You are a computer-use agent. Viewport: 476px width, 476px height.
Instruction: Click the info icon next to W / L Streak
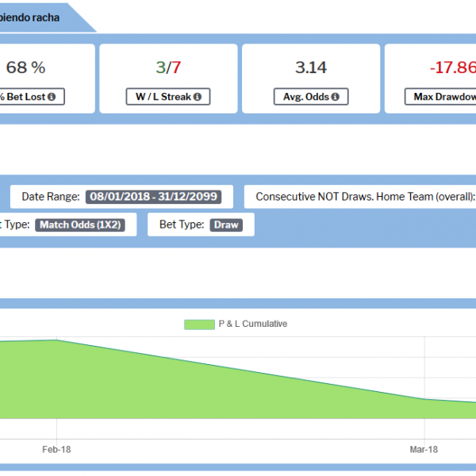(196, 97)
